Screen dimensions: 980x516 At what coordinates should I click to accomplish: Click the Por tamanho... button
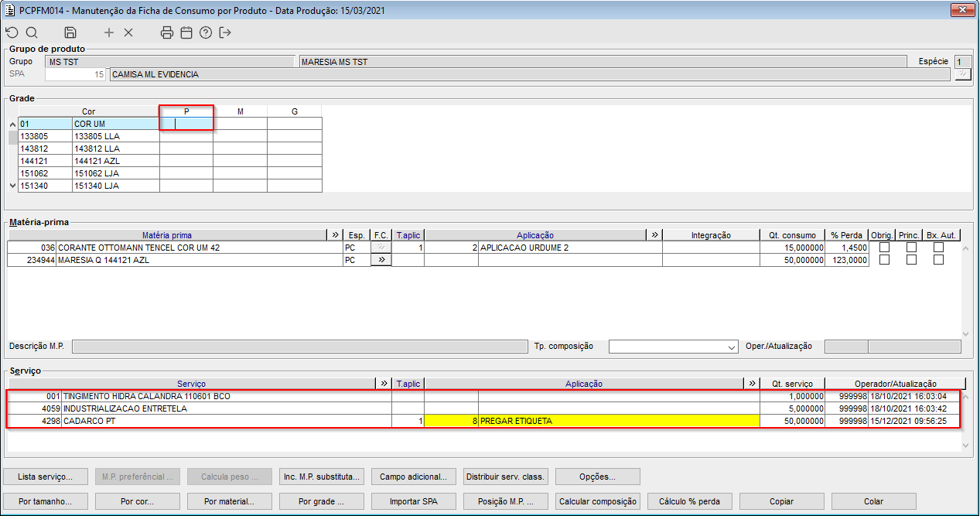click(45, 501)
